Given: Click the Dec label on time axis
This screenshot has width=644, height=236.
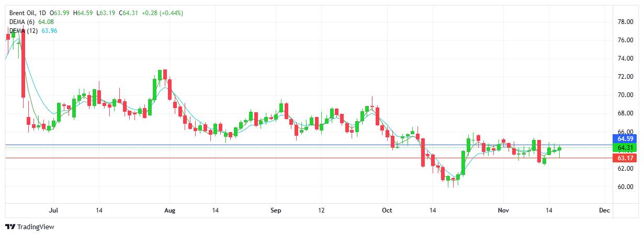Looking at the screenshot, I should pyautogui.click(x=604, y=210).
